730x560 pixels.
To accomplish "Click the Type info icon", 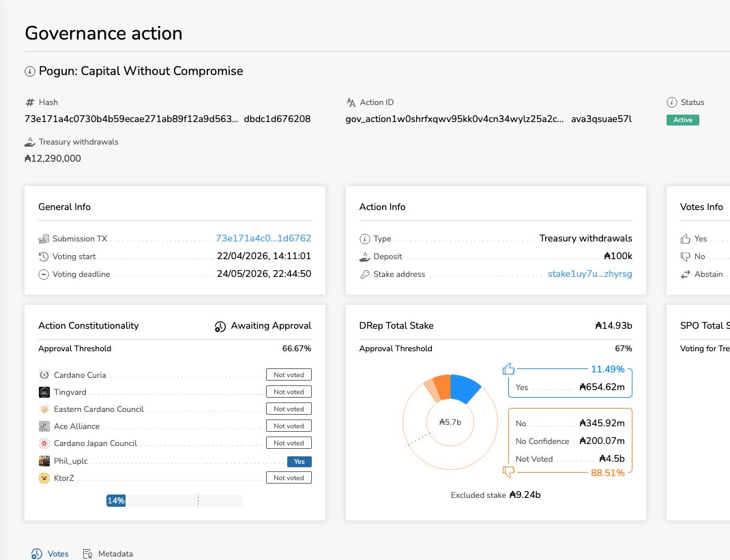I will pyautogui.click(x=364, y=239).
